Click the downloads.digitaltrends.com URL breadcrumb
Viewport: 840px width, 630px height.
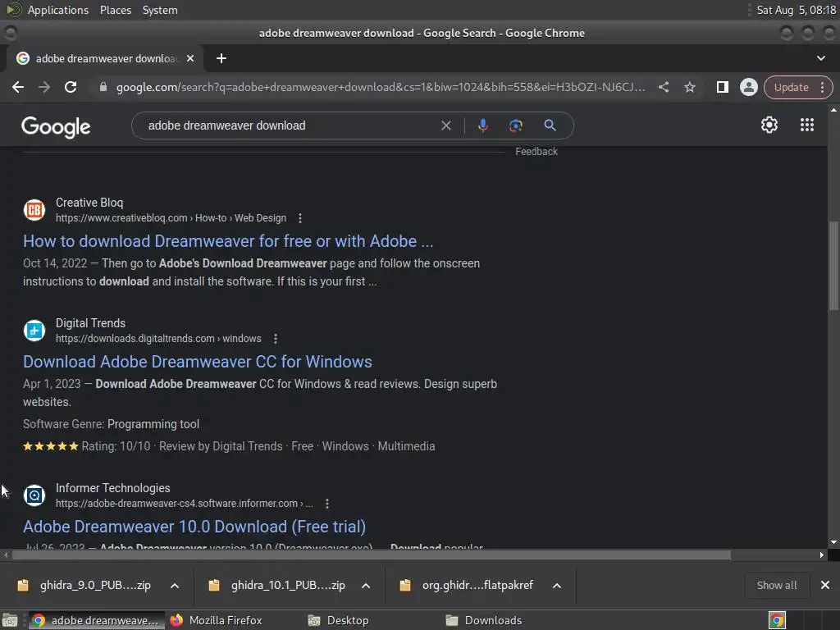[158, 339]
